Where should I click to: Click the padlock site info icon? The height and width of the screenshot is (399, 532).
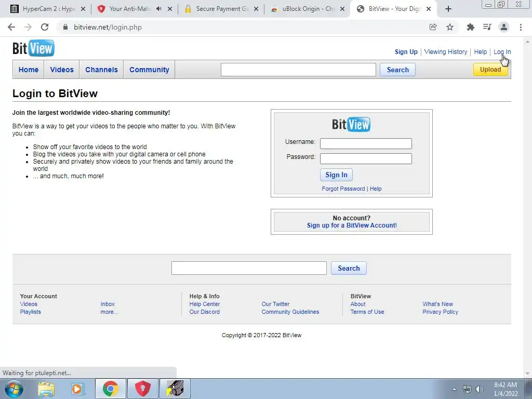[65, 27]
